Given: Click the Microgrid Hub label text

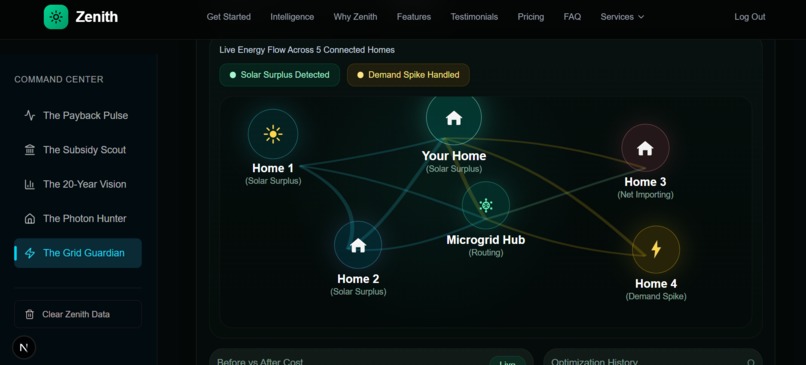Looking at the screenshot, I should tap(486, 240).
